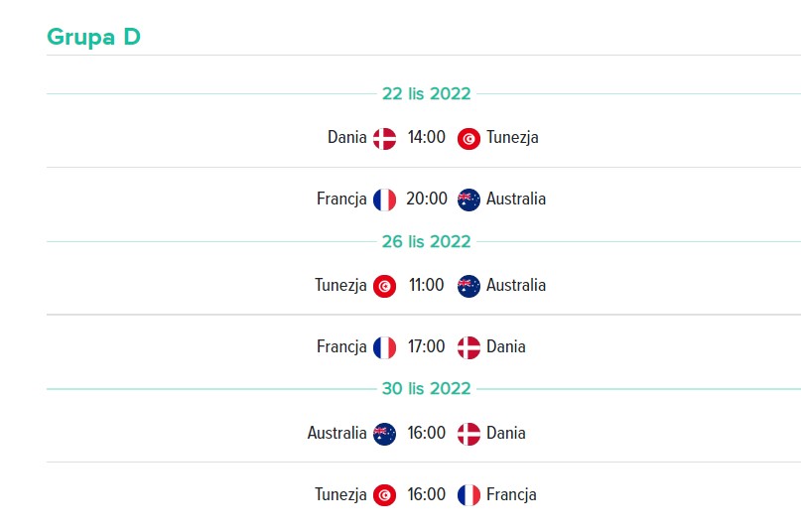Open Francja team in last match
This screenshot has width=801, height=532.
click(511, 494)
